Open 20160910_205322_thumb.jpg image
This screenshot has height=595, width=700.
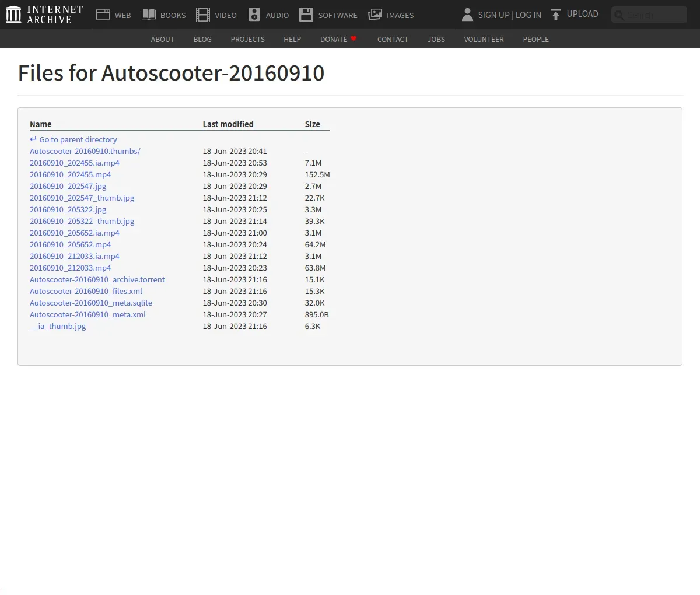82,221
